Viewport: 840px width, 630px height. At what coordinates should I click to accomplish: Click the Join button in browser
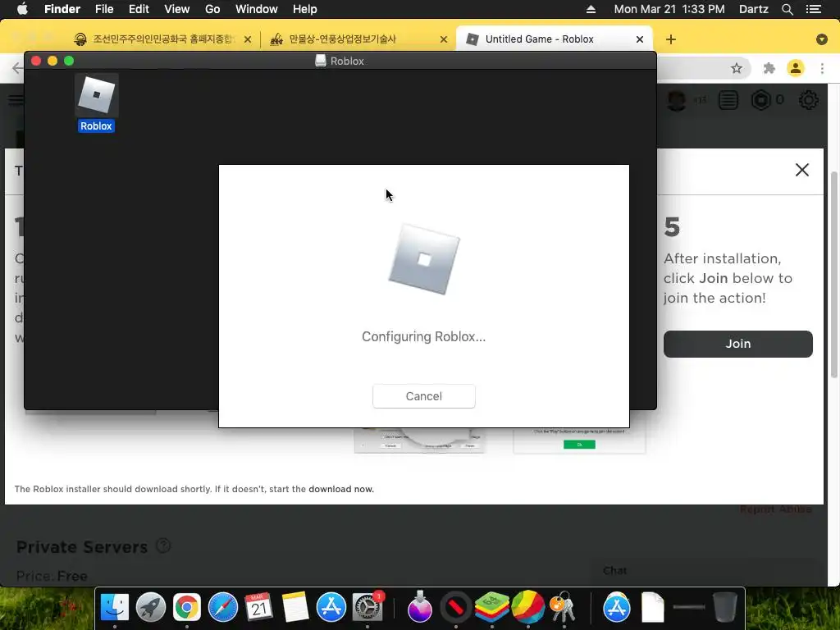737,344
